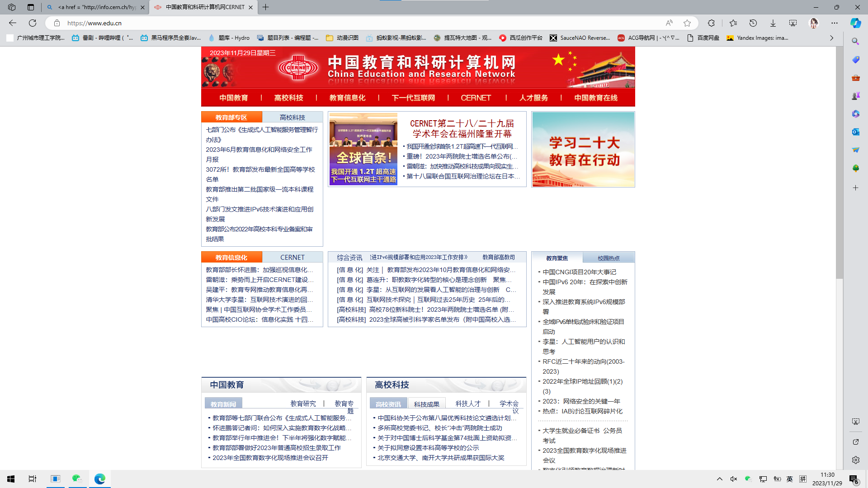
Task: Select the 教育部专区 panel tab
Action: click(231, 117)
